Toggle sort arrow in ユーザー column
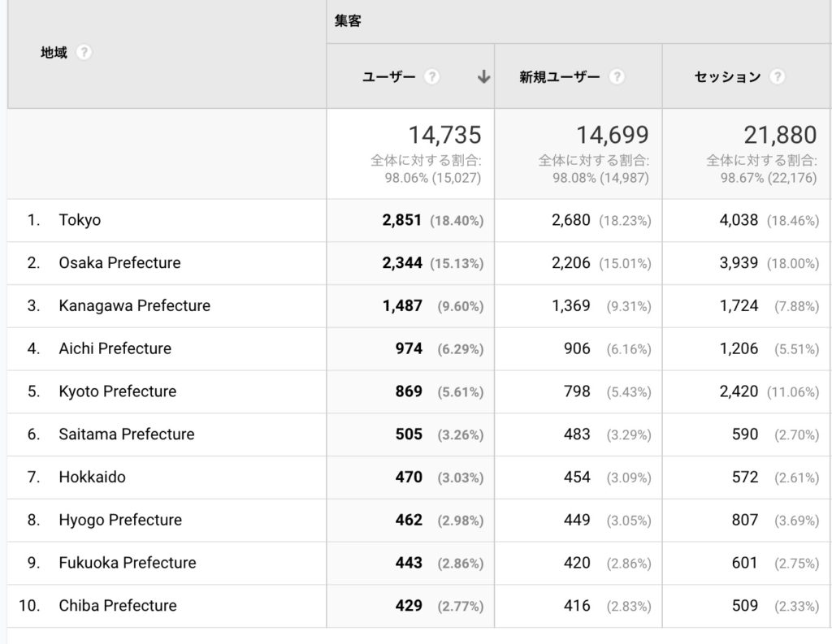Viewport: 832px width, 644px height. click(483, 77)
